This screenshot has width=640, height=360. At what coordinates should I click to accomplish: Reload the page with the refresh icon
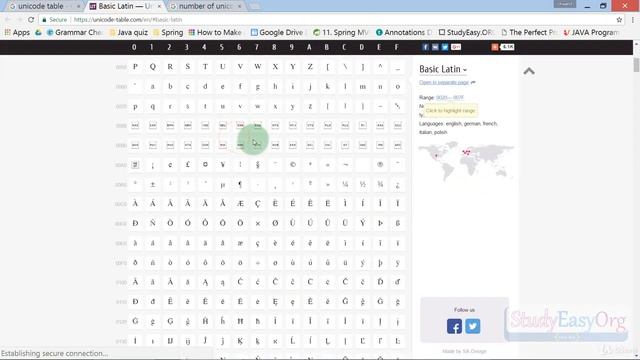pos(31,19)
